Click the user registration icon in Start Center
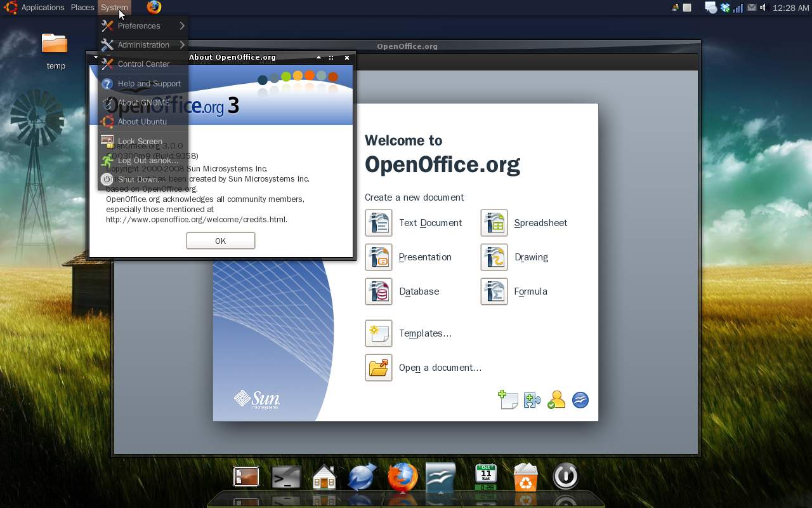The image size is (812, 508). [x=556, y=400]
